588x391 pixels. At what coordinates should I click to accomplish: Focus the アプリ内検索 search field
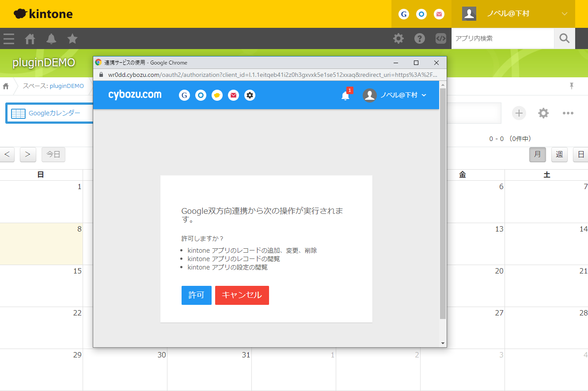[x=503, y=38]
